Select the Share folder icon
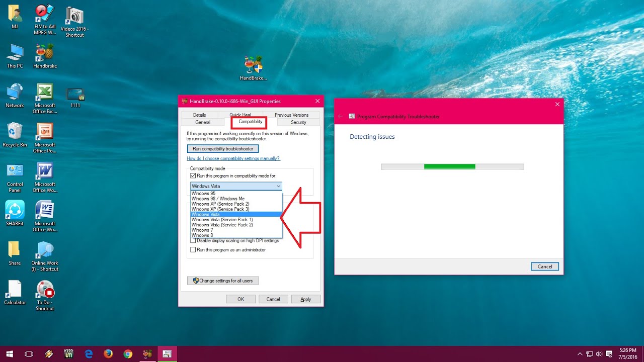The image size is (644, 362). 15,253
